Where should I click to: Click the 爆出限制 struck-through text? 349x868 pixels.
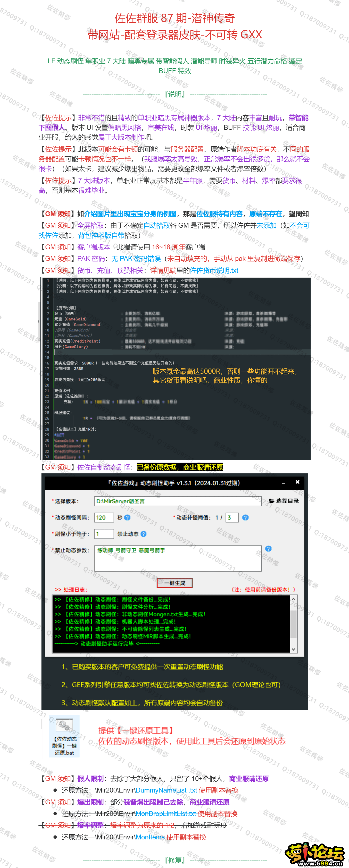pyautogui.click(x=90, y=802)
